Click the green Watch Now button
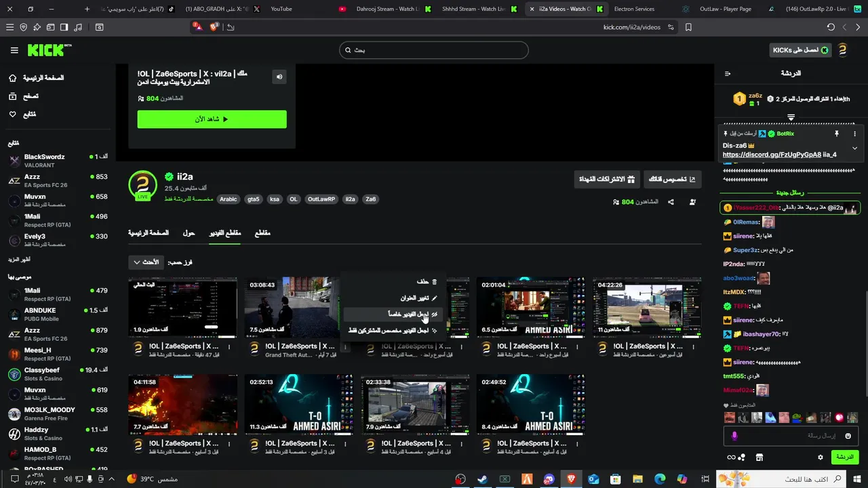 pyautogui.click(x=212, y=119)
